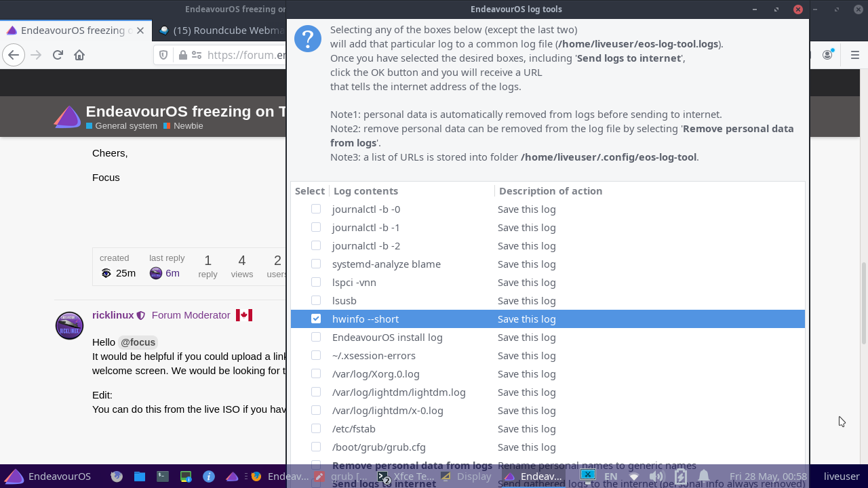Click Firefox back arrow button
This screenshot has height=488, width=868.
(x=14, y=55)
